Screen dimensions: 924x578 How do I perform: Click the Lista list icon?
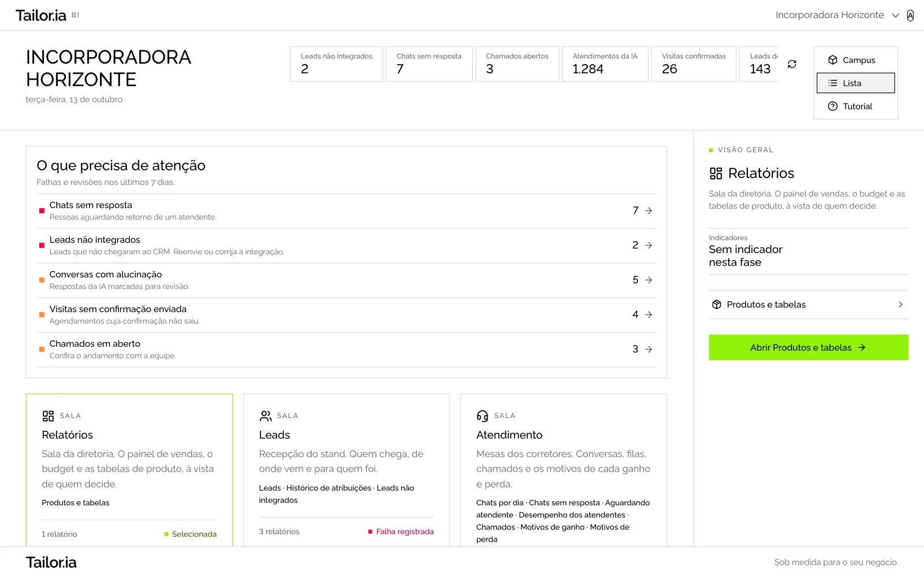pos(833,83)
